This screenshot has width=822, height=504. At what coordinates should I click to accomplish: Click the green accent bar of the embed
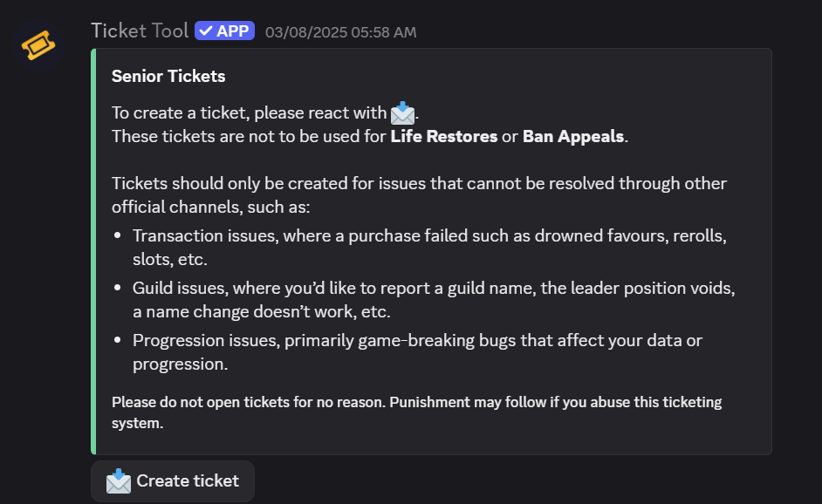tap(93, 251)
